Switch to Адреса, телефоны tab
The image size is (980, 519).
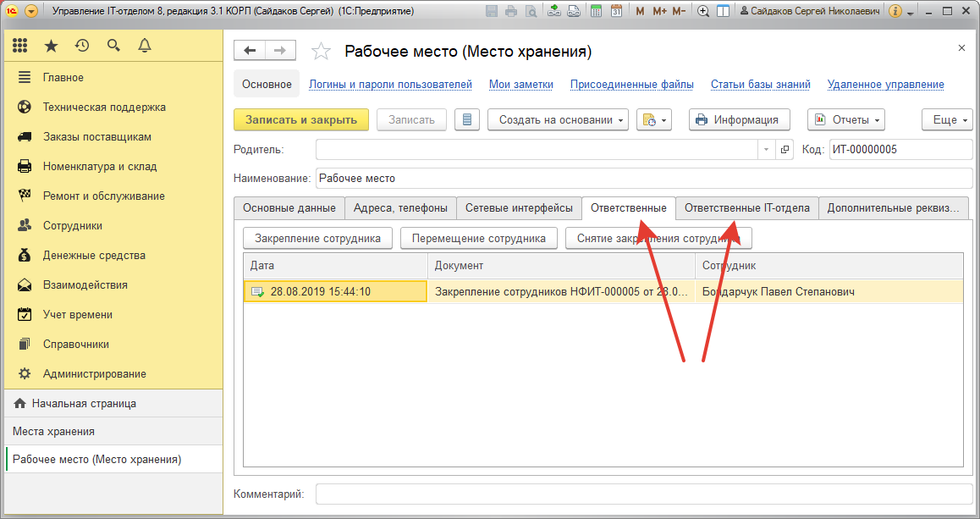click(400, 207)
